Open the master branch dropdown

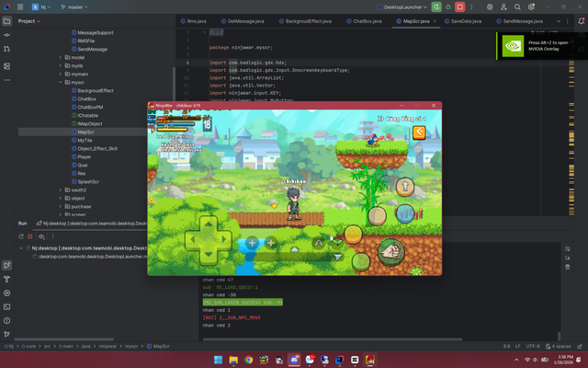point(73,6)
